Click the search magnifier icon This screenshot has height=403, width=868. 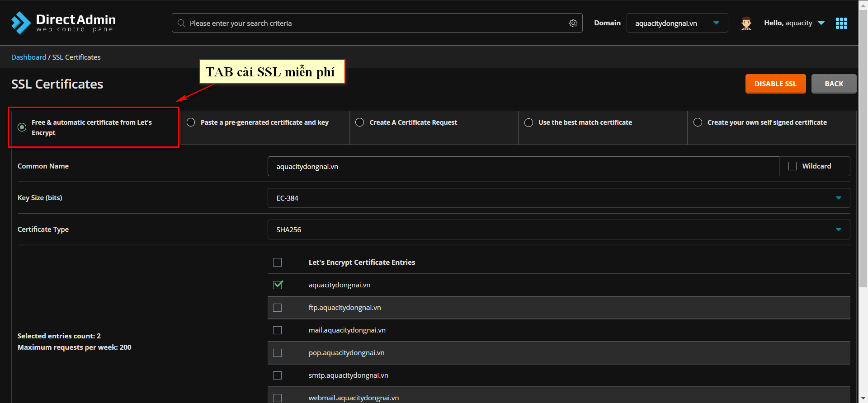point(181,23)
